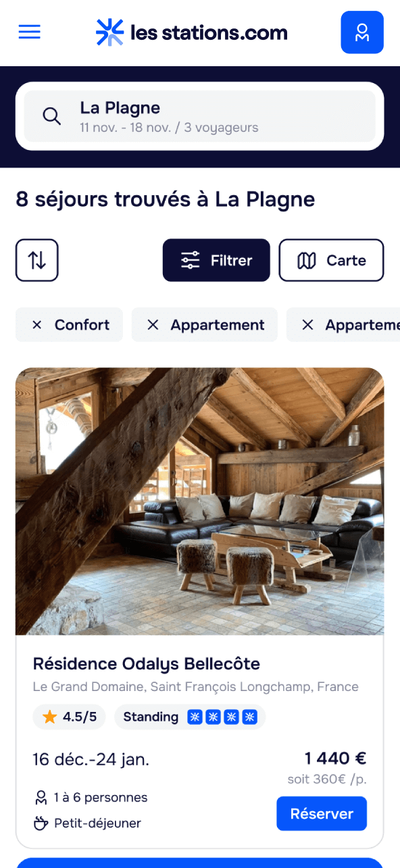Click the Petit-déjeuner cup icon

pos(41,823)
